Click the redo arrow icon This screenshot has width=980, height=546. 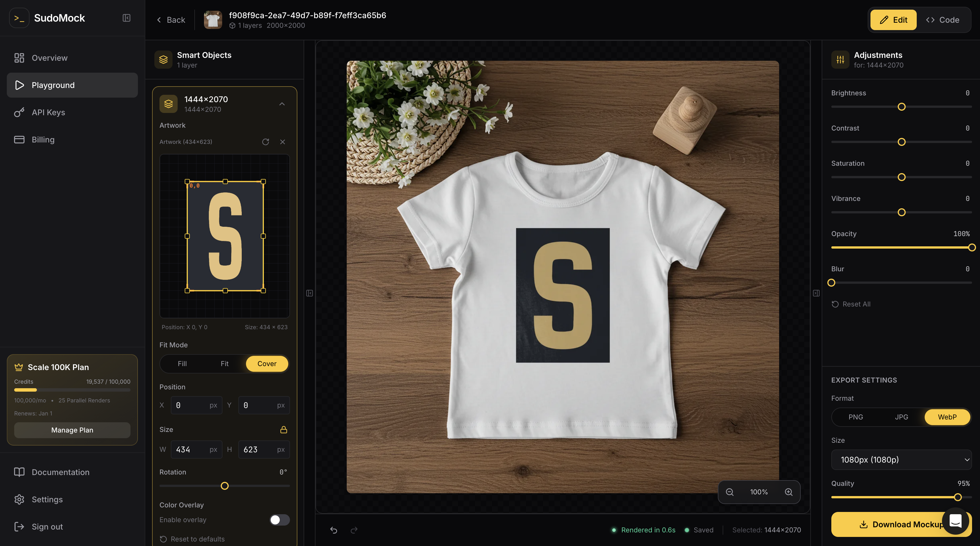click(354, 530)
